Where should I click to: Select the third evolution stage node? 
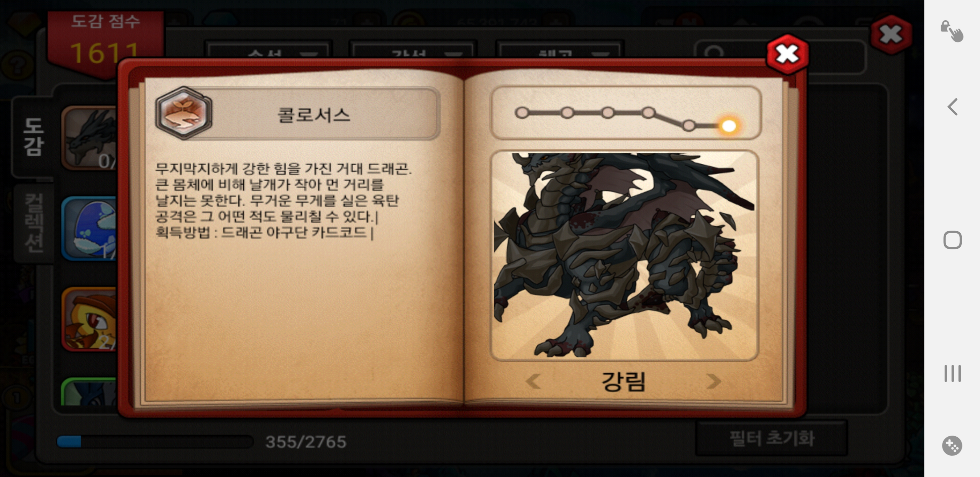click(x=608, y=113)
